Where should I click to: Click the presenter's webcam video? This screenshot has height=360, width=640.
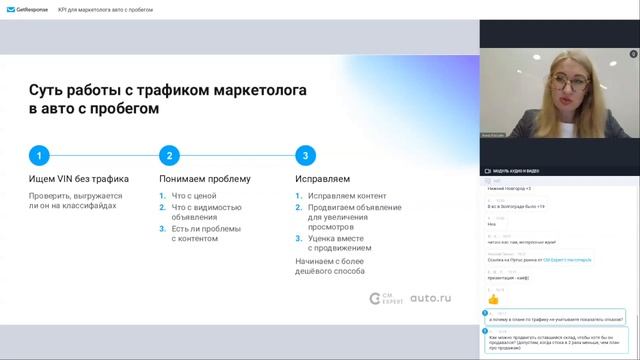click(x=560, y=93)
